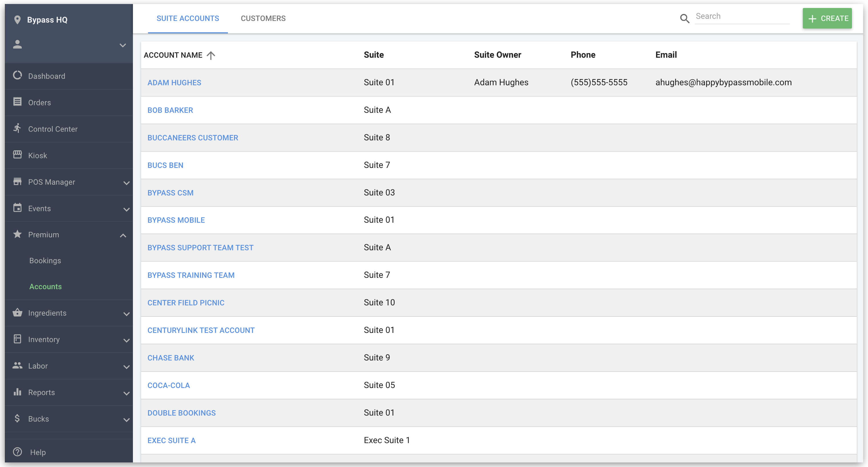Click the Events calendar icon
The width and height of the screenshot is (868, 467).
(x=17, y=208)
